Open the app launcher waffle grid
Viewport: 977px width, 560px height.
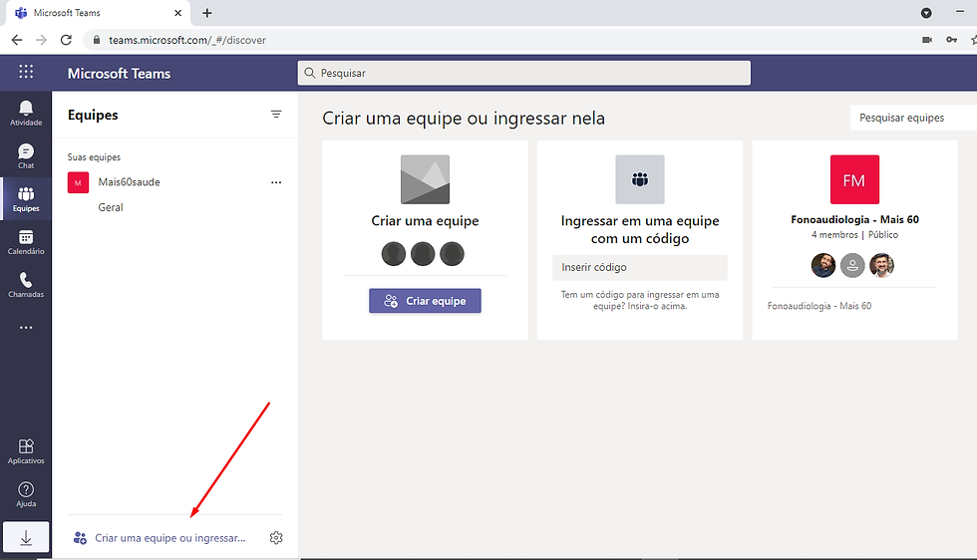[x=26, y=73]
